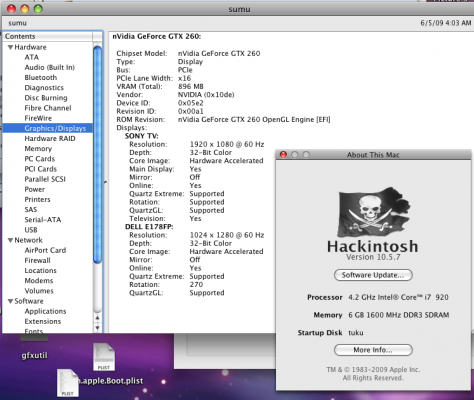Click the Contents column header

[x=48, y=36]
